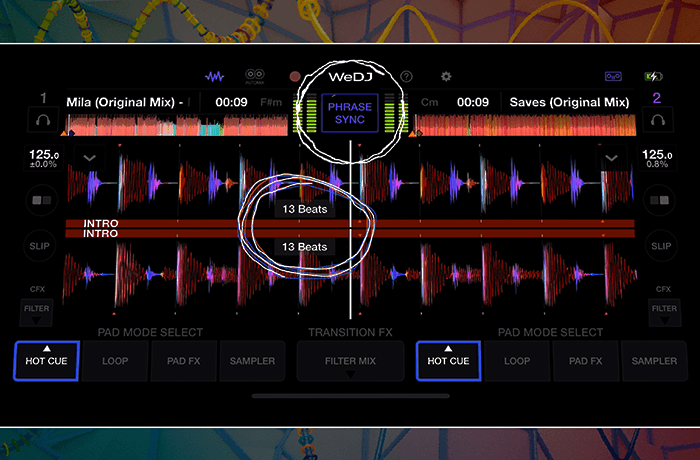Tap the deck 1 number label
Screen dimensions: 700x460
[x=43, y=98]
